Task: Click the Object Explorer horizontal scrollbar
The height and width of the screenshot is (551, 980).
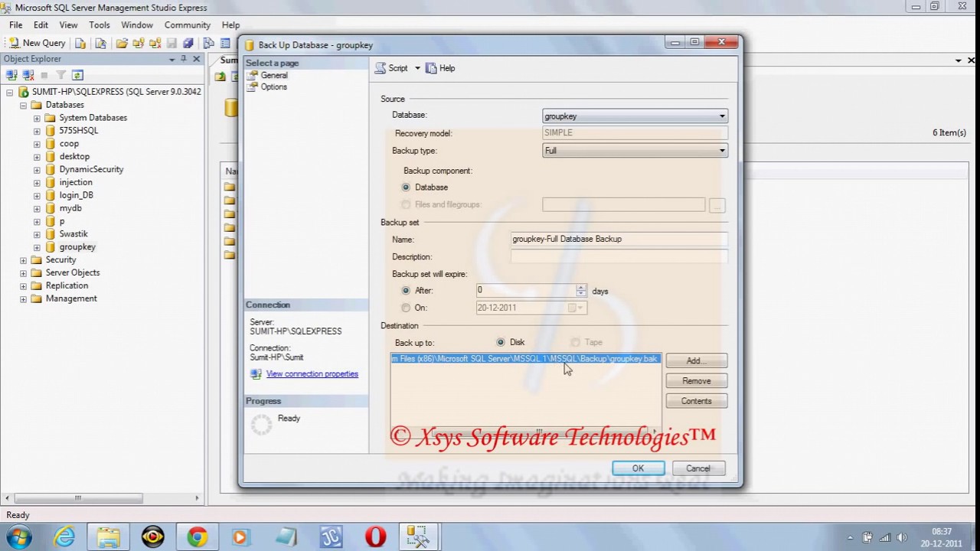Action: coord(77,498)
